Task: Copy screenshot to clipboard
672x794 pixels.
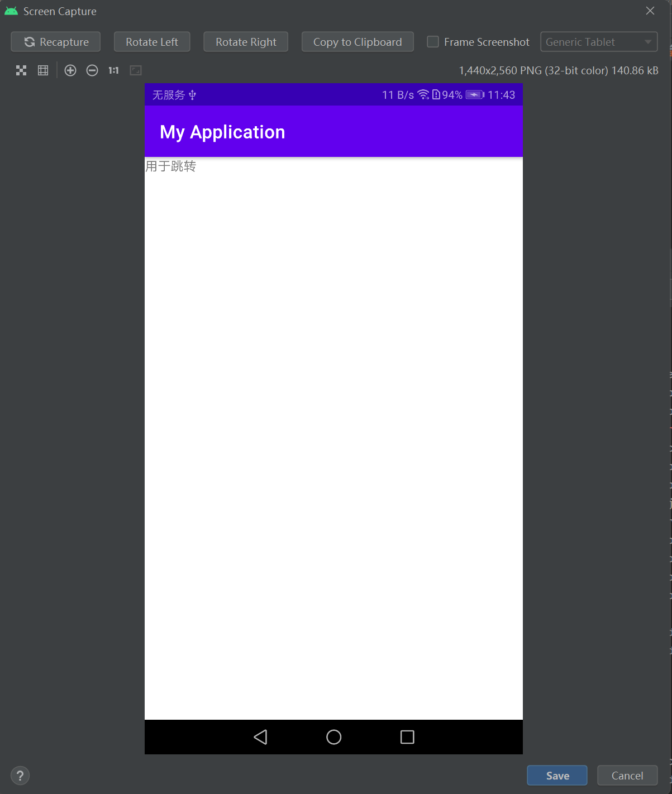Action: point(358,42)
